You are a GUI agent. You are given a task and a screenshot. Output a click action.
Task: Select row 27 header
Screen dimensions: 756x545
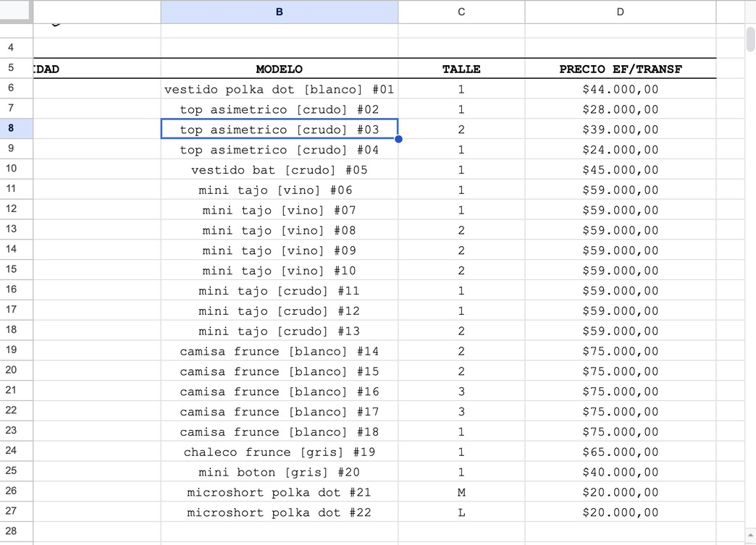click(x=11, y=511)
